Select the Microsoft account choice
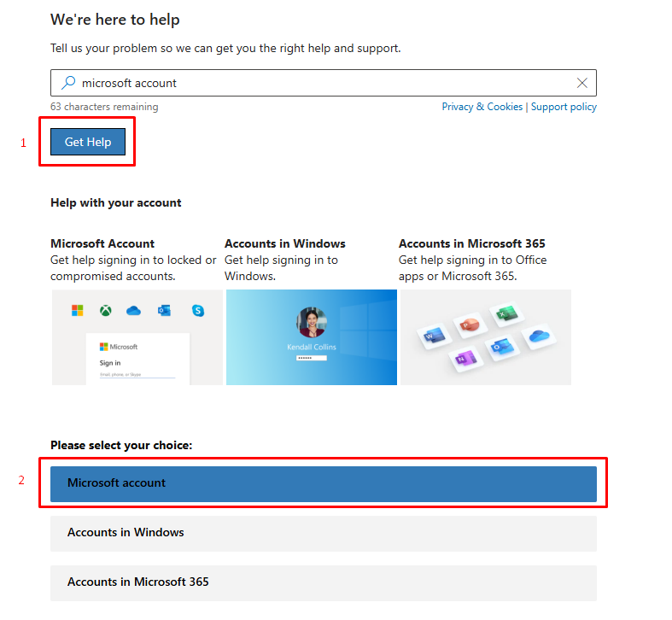This screenshot has height=620, width=672. point(323,483)
